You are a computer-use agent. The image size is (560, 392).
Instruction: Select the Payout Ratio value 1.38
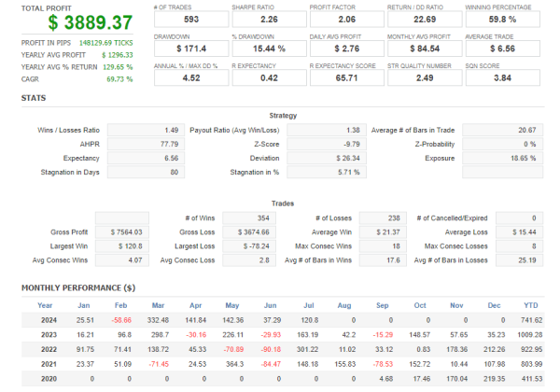[327, 130]
